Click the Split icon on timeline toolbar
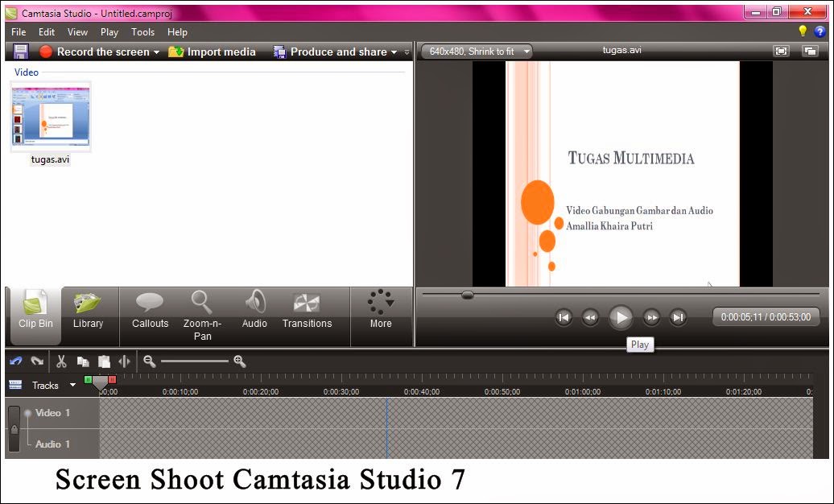The image size is (834, 504). pos(125,362)
